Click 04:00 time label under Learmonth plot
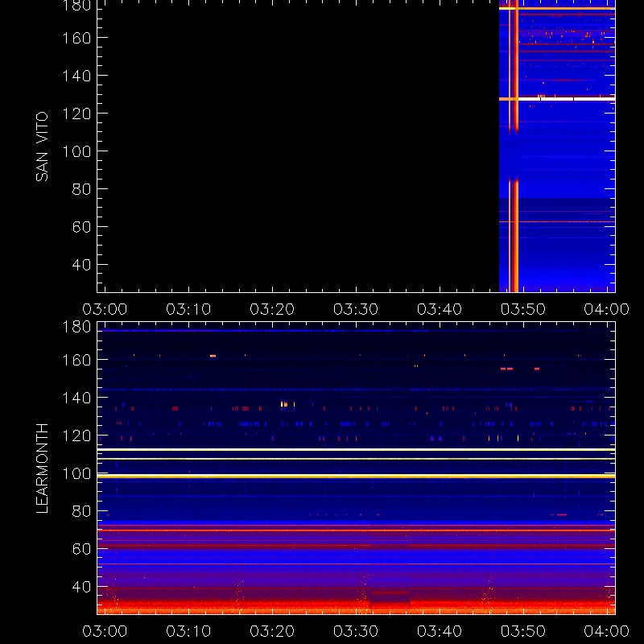This screenshot has width=644, height=644. tap(607, 631)
